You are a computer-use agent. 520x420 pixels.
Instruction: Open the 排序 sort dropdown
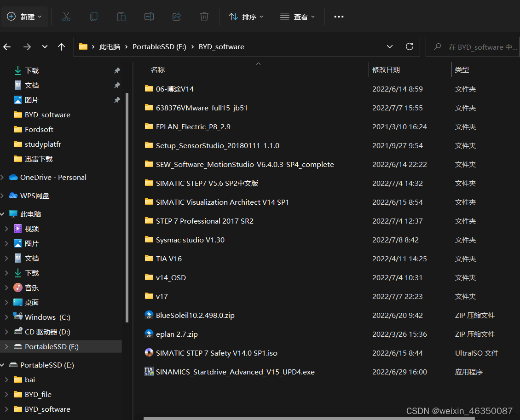tap(246, 17)
